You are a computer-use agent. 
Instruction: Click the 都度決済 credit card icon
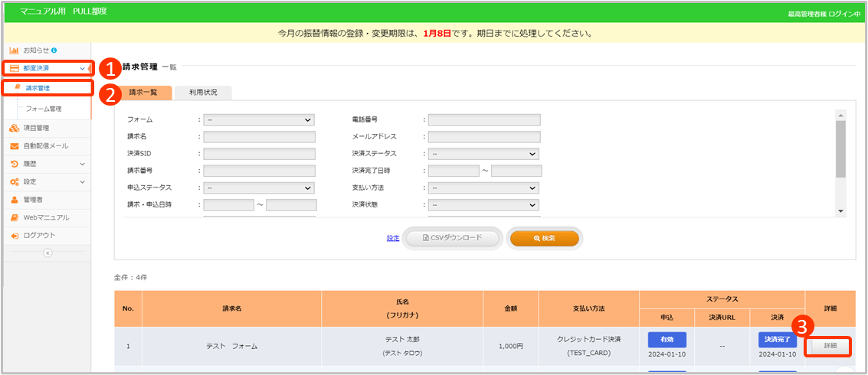(15, 69)
